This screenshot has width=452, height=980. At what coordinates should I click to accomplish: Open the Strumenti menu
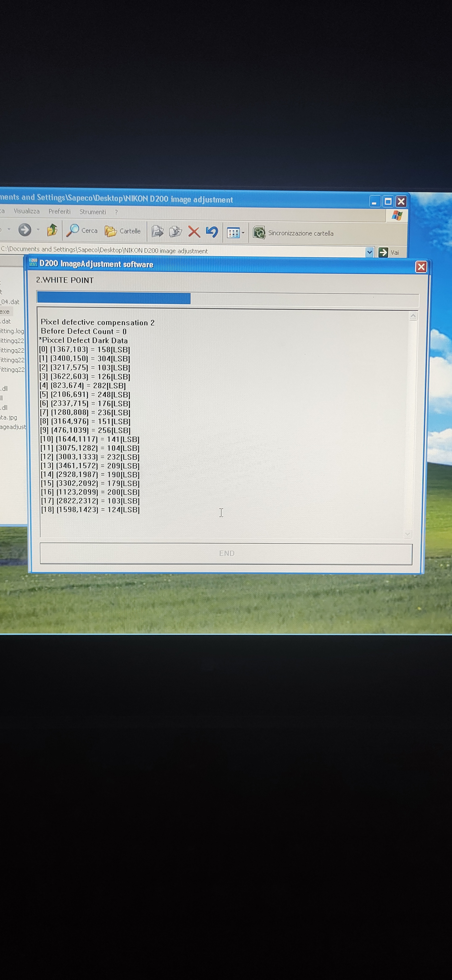[x=93, y=212]
